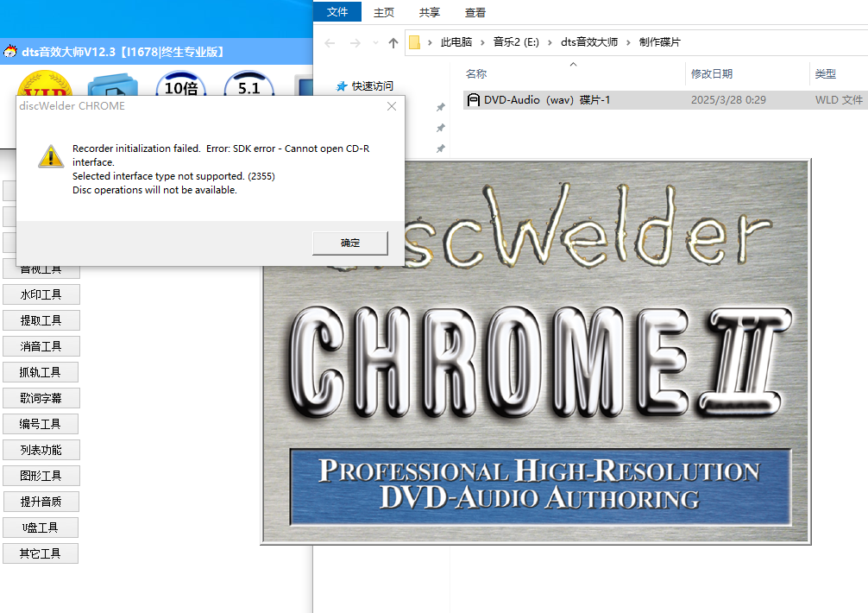Switch to the 共享 ribbon tab
The height and width of the screenshot is (613, 868).
pyautogui.click(x=429, y=12)
